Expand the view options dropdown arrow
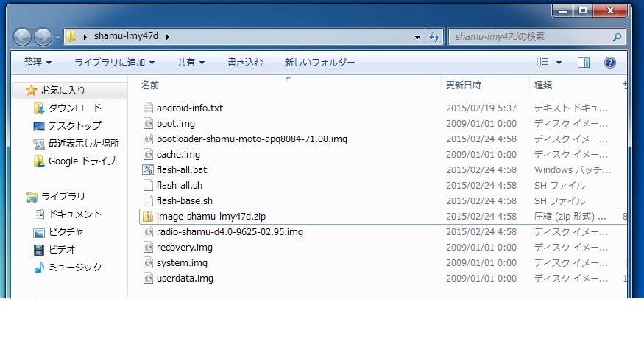The image size is (644, 339). [559, 63]
